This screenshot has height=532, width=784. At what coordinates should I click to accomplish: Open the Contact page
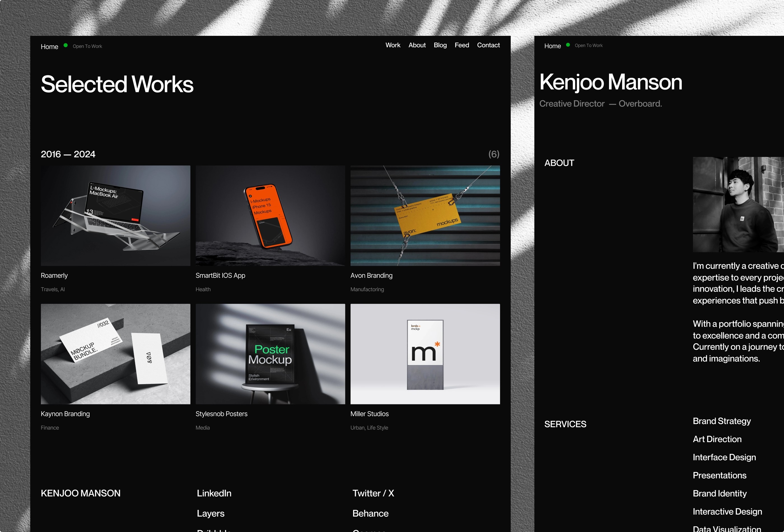(x=488, y=45)
